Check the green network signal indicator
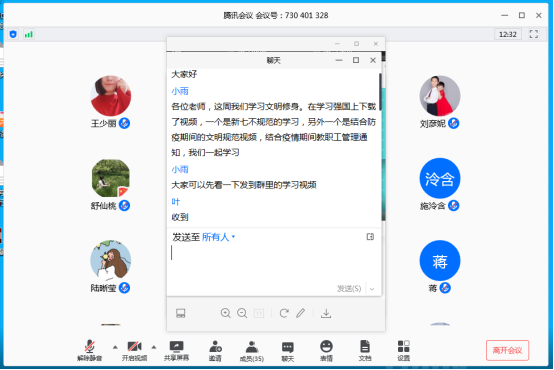 point(29,34)
